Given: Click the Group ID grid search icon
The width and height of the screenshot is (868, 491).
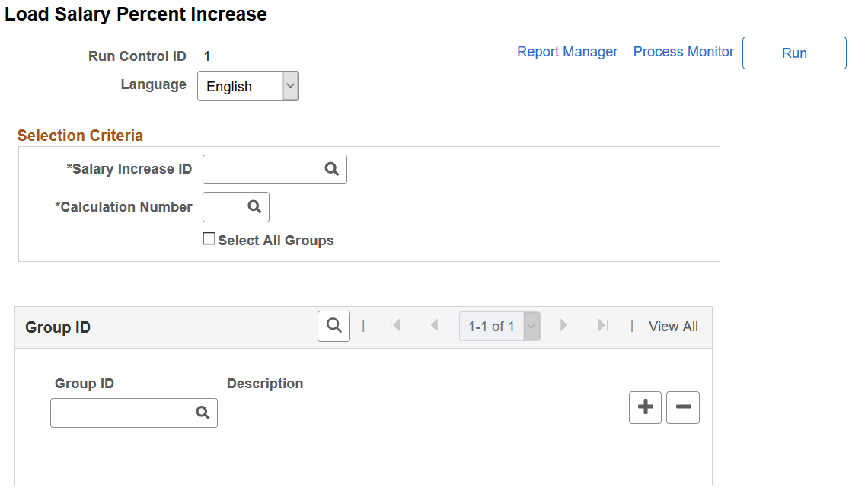Looking at the screenshot, I should 333,325.
